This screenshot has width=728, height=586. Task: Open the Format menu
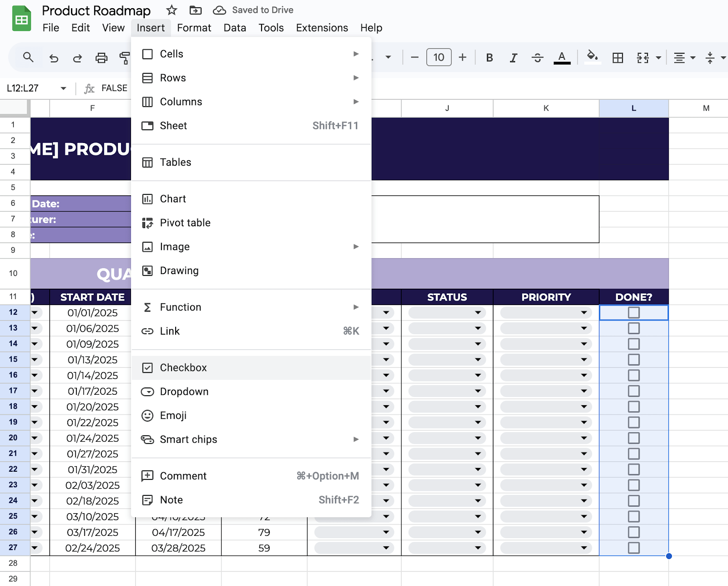pos(194,28)
